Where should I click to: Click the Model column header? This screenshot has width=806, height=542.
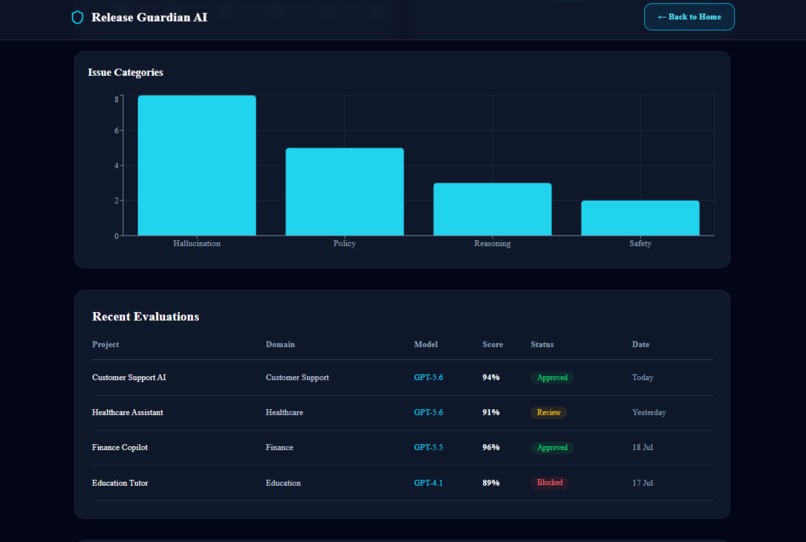pos(426,345)
